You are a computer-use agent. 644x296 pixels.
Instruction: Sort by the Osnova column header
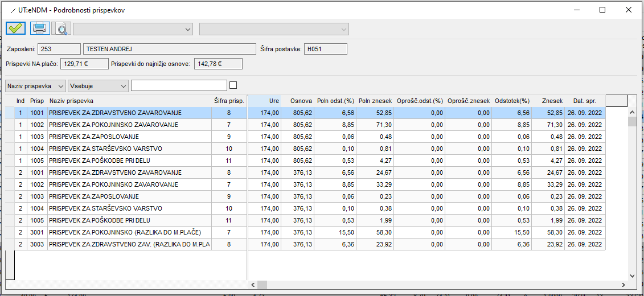coord(297,101)
